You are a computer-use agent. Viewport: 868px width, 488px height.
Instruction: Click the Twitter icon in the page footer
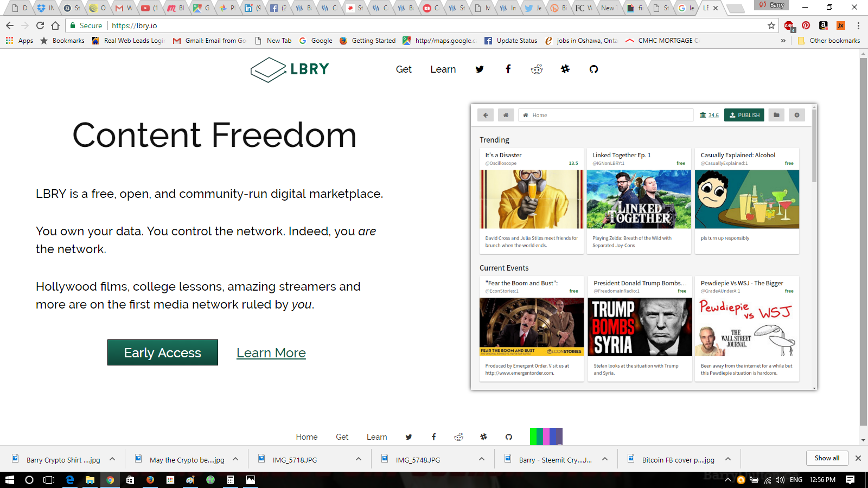coord(409,437)
